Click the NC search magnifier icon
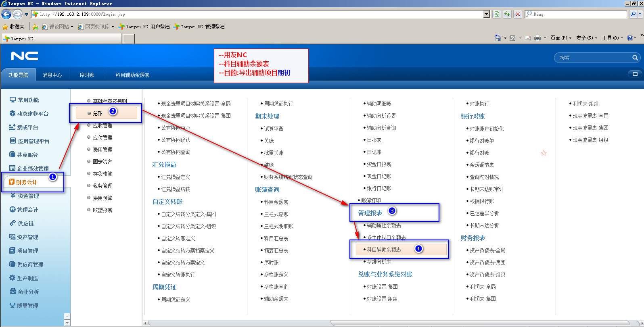Screen dimensions: 644x327 coord(635,58)
